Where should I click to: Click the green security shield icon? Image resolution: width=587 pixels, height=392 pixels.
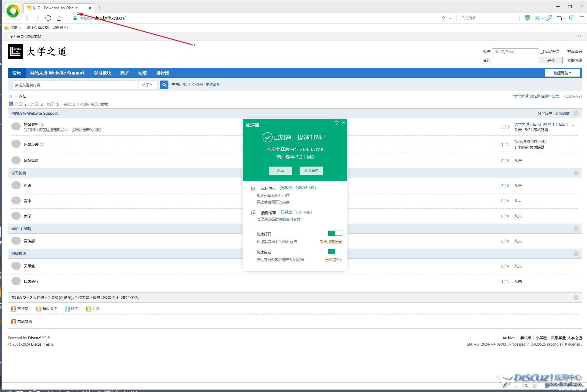tap(527, 18)
